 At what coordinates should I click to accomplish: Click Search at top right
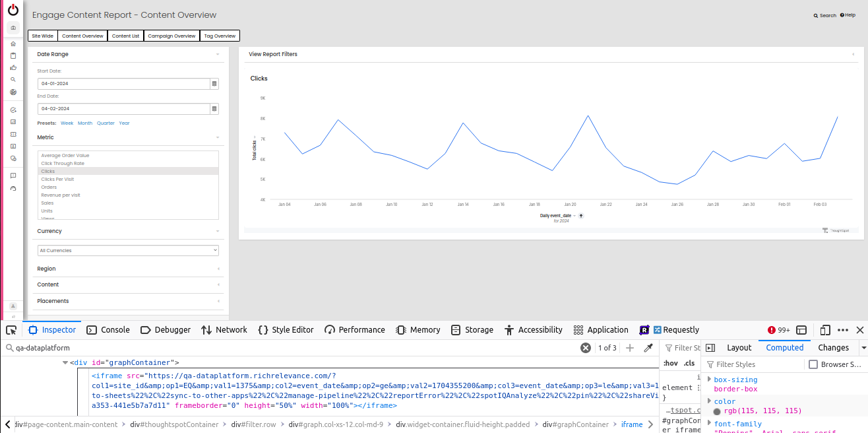(824, 15)
